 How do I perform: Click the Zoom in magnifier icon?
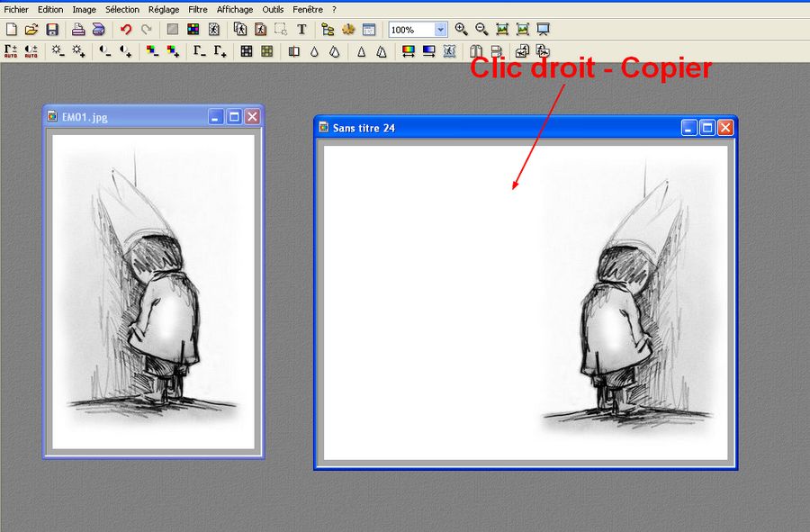(461, 30)
